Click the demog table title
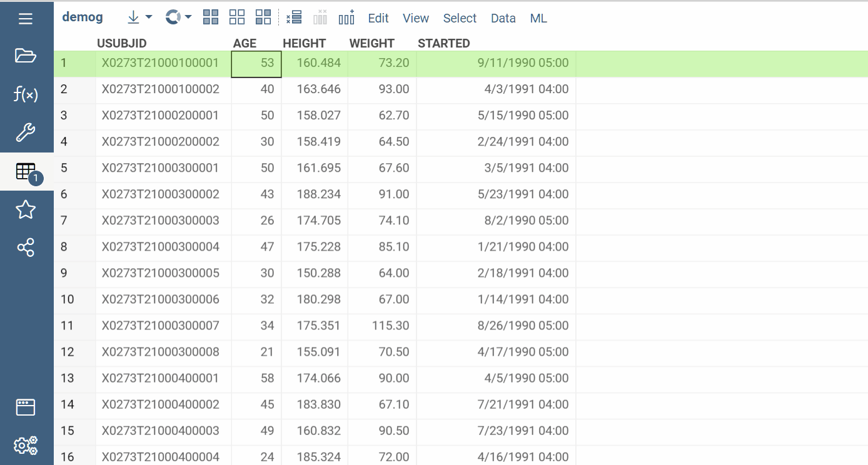Viewport: 868px width, 465px height. (x=83, y=17)
